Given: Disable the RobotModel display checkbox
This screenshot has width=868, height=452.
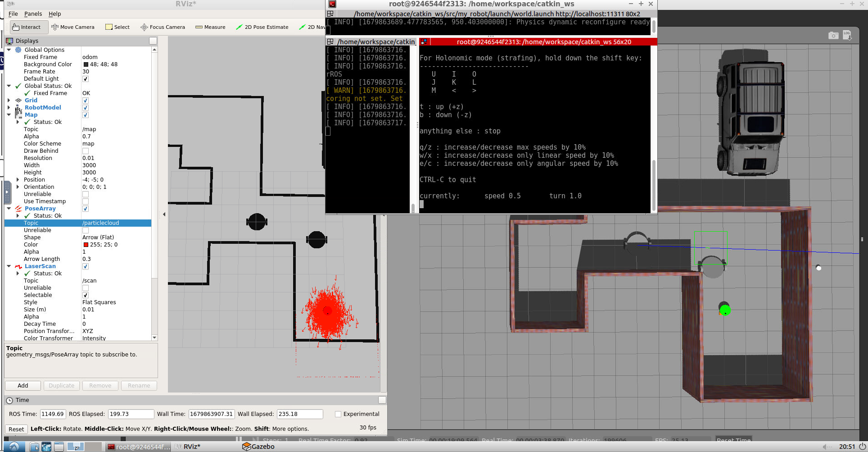Looking at the screenshot, I should pyautogui.click(x=86, y=108).
